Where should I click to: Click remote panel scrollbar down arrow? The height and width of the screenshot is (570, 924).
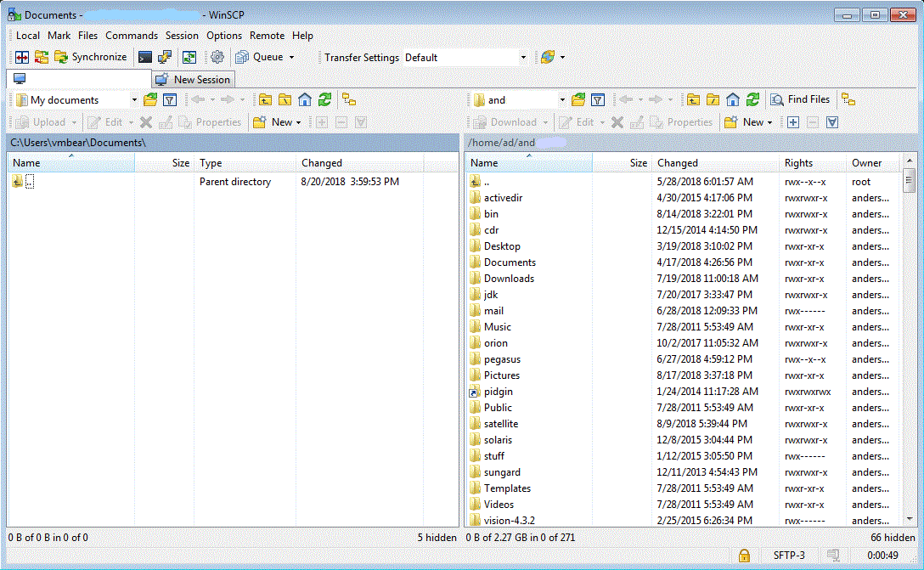[910, 519]
